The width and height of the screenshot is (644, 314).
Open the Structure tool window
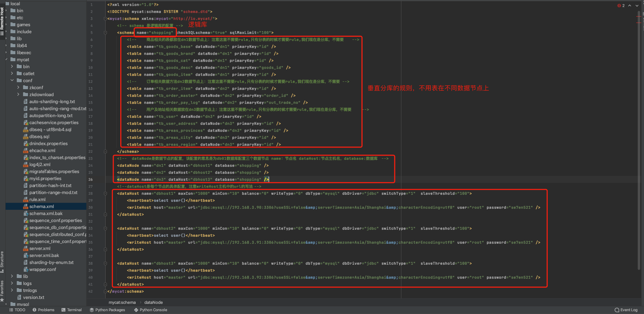tap(2, 259)
